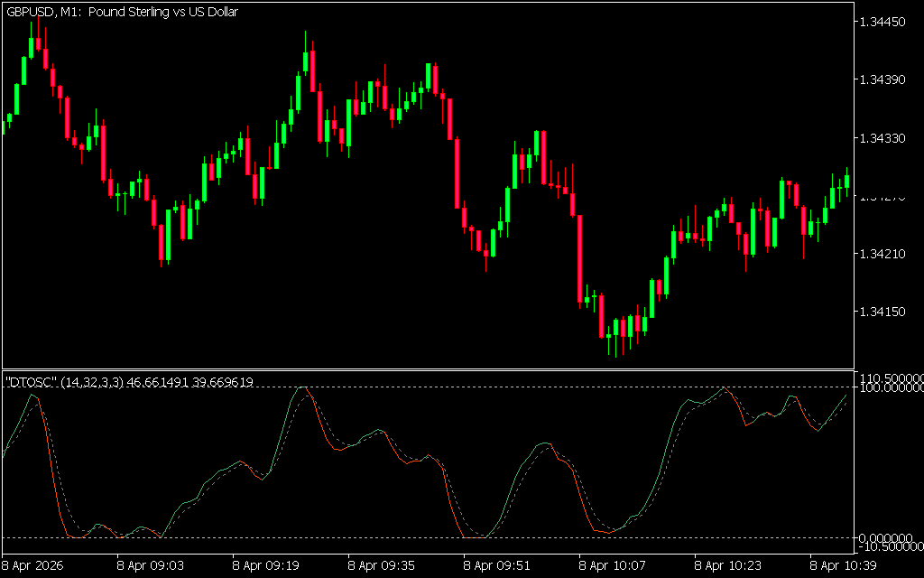Image resolution: width=924 pixels, height=578 pixels.
Task: Click the GBPUSD, M1 chart title text
Action: [x=122, y=14]
